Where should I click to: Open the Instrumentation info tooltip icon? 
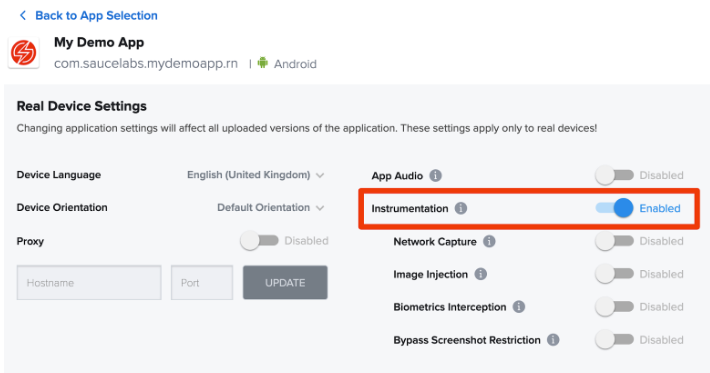coord(461,208)
